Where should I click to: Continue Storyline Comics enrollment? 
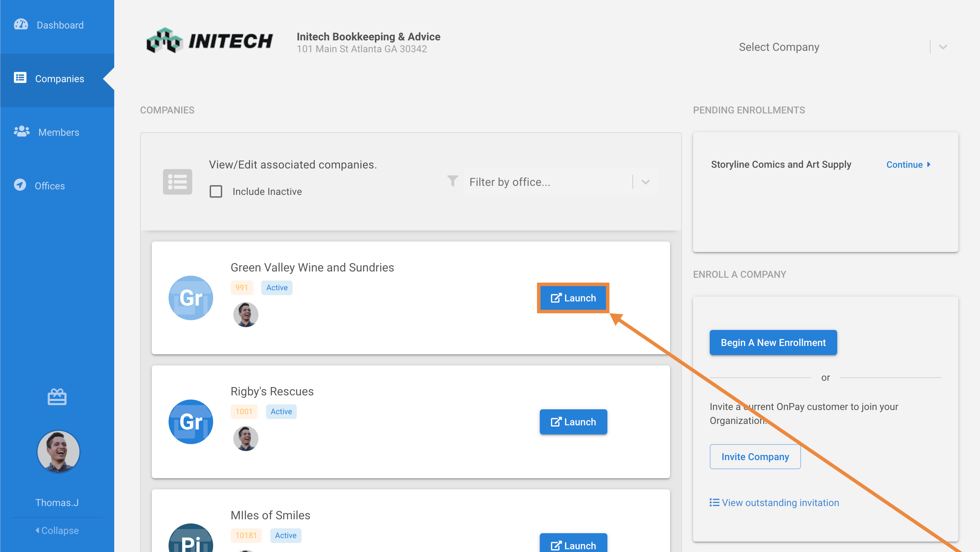pyautogui.click(x=909, y=165)
